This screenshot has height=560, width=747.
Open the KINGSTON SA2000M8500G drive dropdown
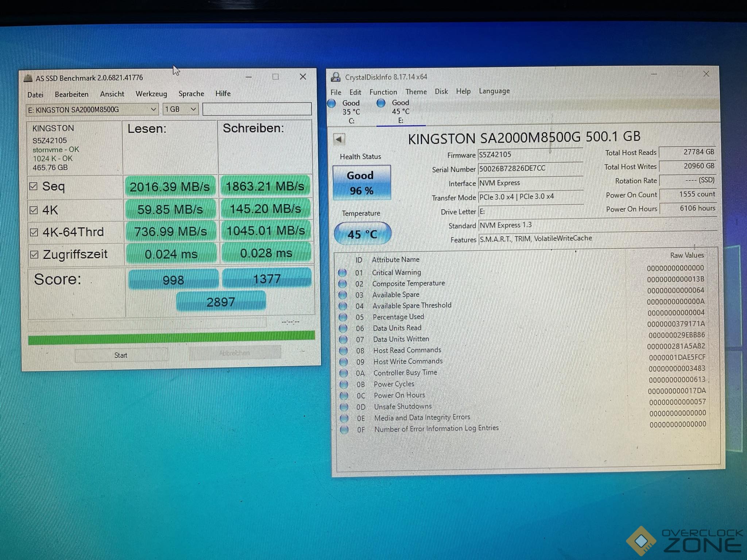point(92,109)
